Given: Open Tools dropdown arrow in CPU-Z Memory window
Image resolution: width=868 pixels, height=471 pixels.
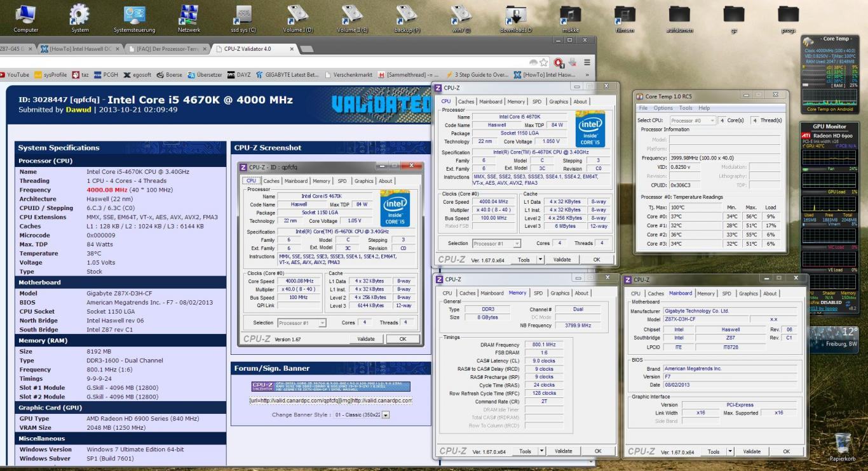Looking at the screenshot, I should [x=542, y=451].
